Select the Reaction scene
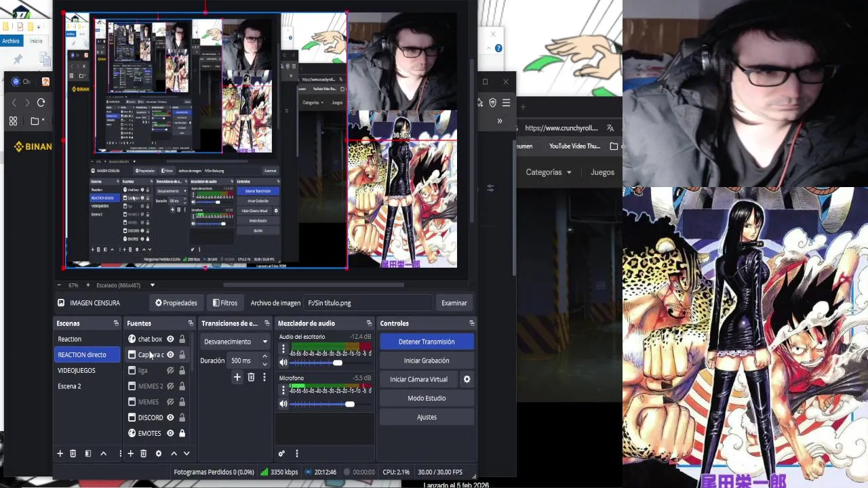The height and width of the screenshot is (488, 868). [69, 339]
